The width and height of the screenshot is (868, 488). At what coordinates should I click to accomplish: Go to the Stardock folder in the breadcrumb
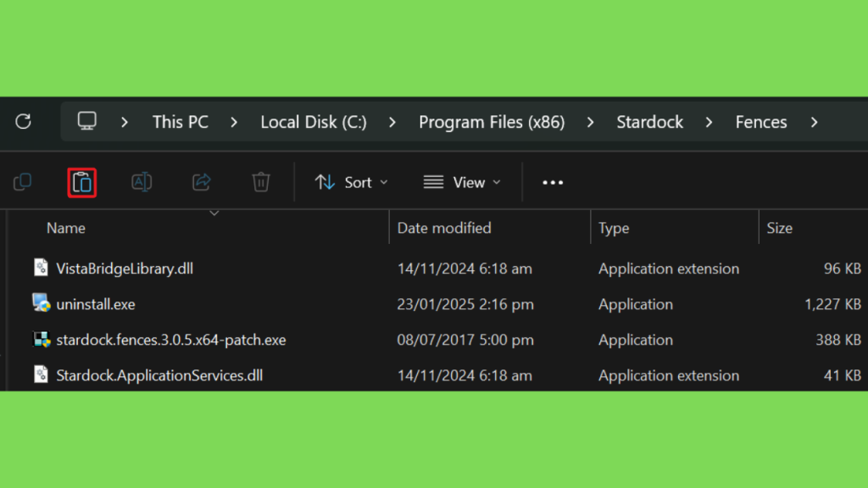tap(650, 122)
